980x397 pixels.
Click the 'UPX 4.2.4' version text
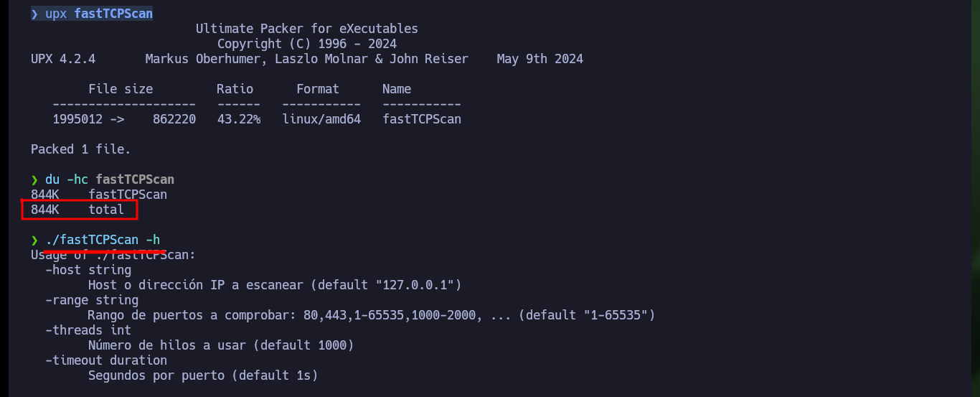coord(63,59)
